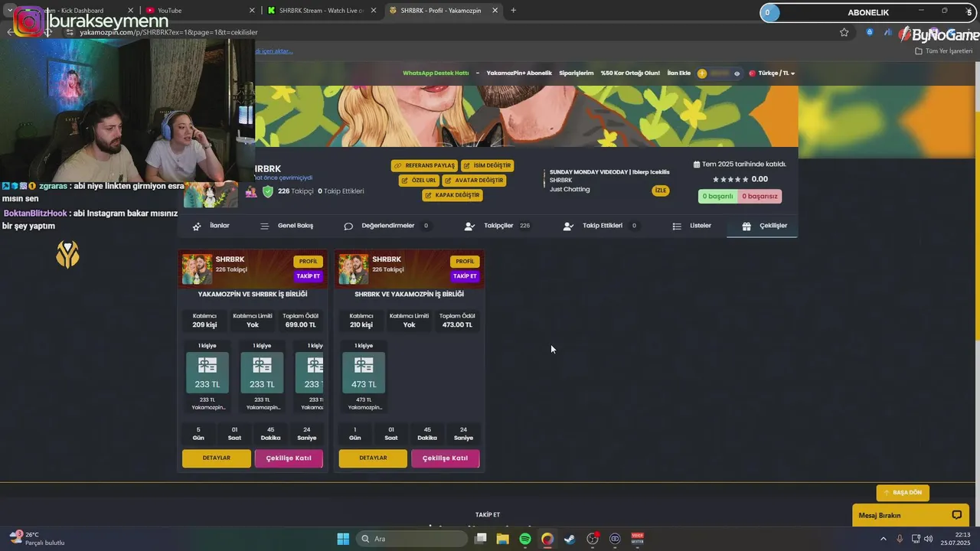Viewport: 980px width, 551px height.
Task: Open WhatsApp Destek Hattı link
Action: pyautogui.click(x=436, y=73)
